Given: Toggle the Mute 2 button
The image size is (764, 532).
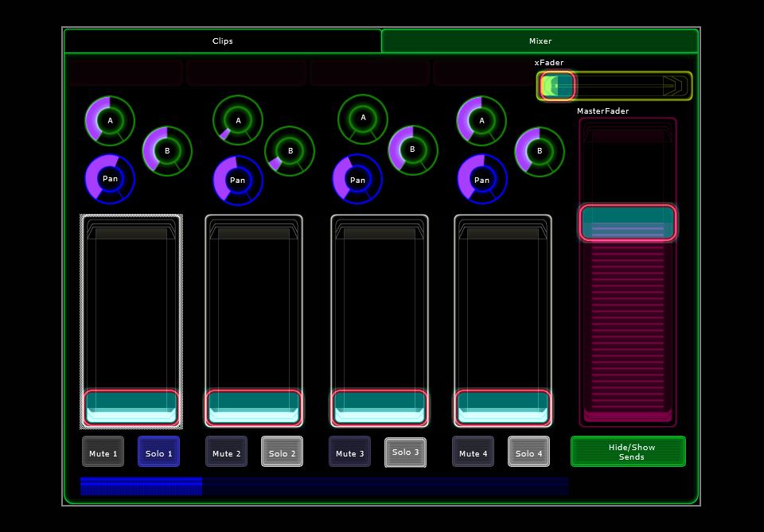Looking at the screenshot, I should (x=226, y=452).
